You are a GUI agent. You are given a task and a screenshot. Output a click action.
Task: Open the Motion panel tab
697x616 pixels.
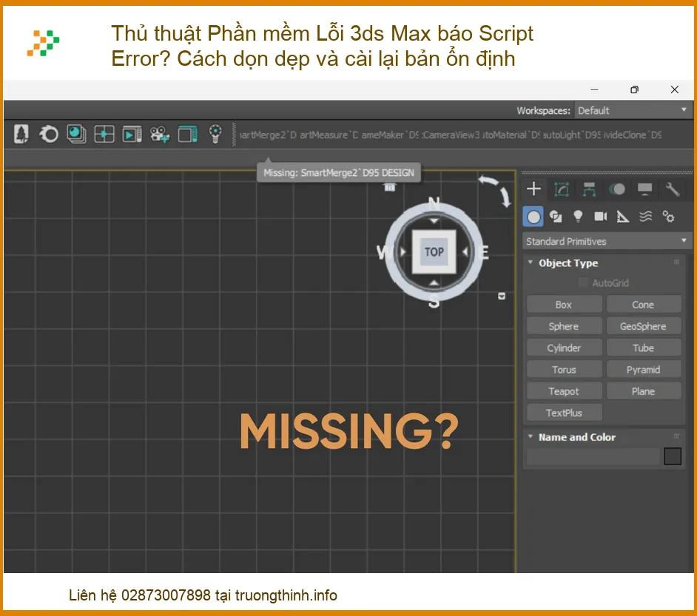[x=617, y=189]
